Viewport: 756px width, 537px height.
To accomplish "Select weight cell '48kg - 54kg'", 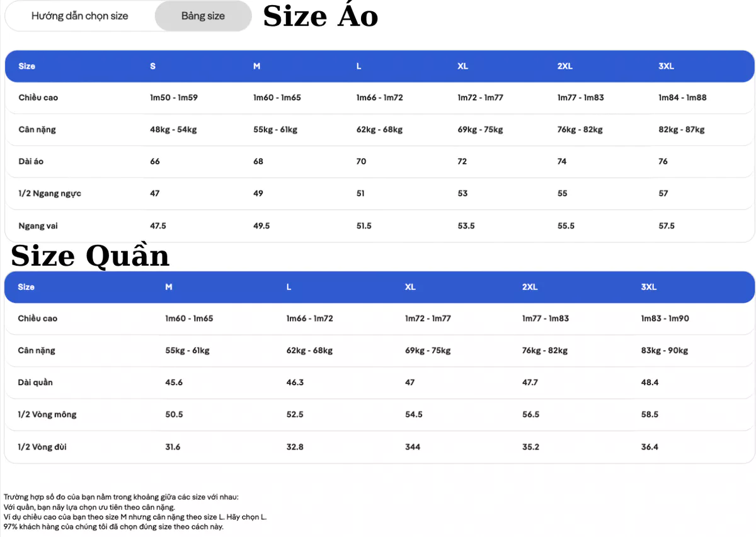I will (173, 130).
